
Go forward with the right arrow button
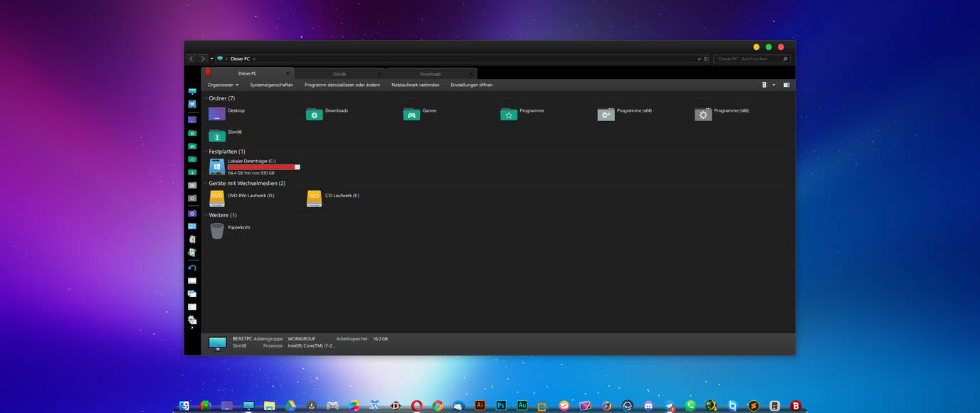pyautogui.click(x=203, y=59)
